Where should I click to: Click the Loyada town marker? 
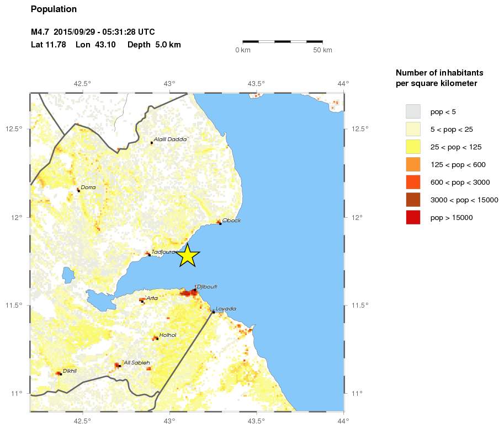(x=214, y=312)
